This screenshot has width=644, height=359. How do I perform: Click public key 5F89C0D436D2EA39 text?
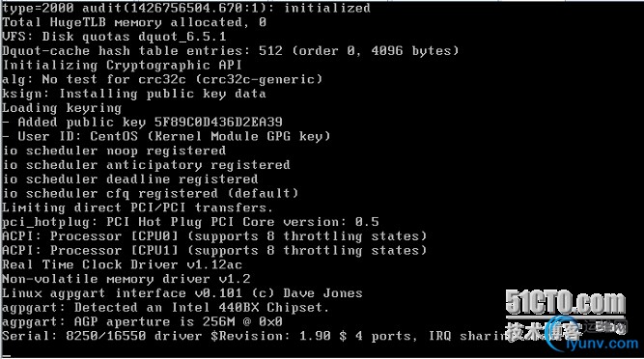pos(218,122)
